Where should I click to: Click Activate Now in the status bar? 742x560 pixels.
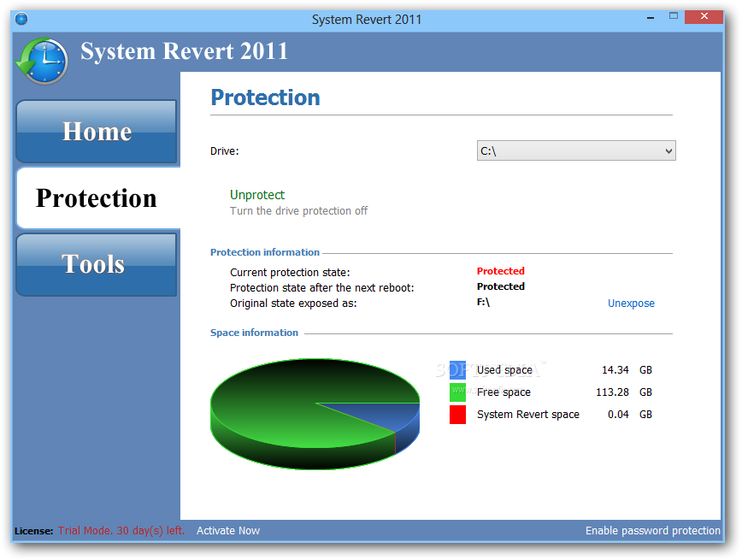(x=228, y=531)
